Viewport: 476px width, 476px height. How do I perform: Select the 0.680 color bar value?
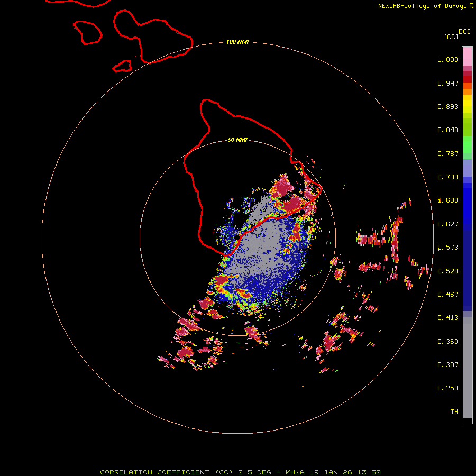point(448,200)
